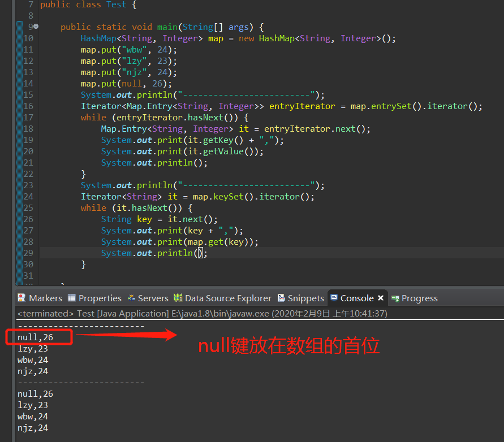Click the Properties tab icon
Screen dimensions: 504x442
(72, 298)
